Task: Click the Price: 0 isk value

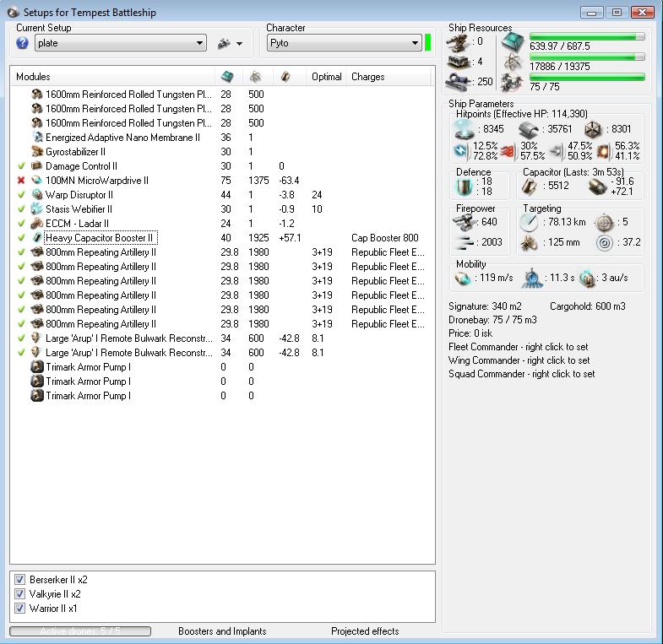Action: point(470,333)
